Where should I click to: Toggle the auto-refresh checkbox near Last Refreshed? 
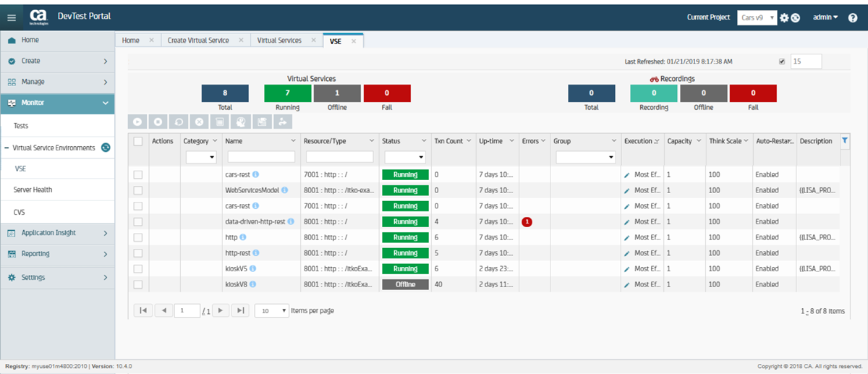click(x=782, y=61)
